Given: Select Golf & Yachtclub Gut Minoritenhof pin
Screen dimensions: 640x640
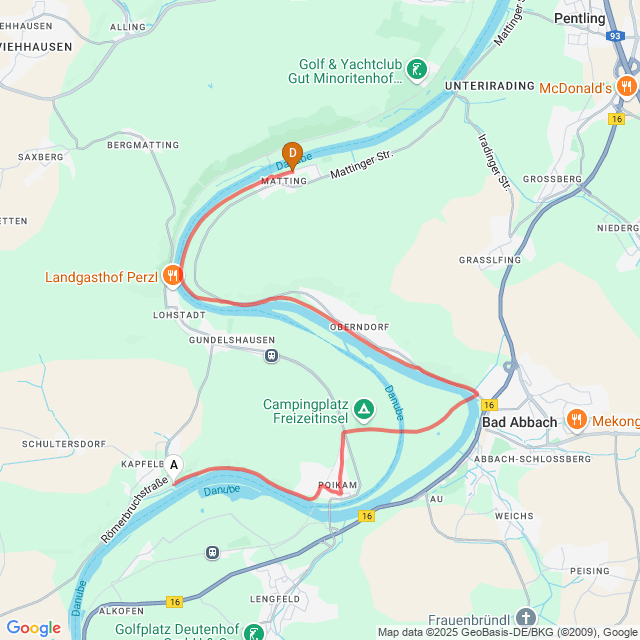Looking at the screenshot, I should click(417, 70).
